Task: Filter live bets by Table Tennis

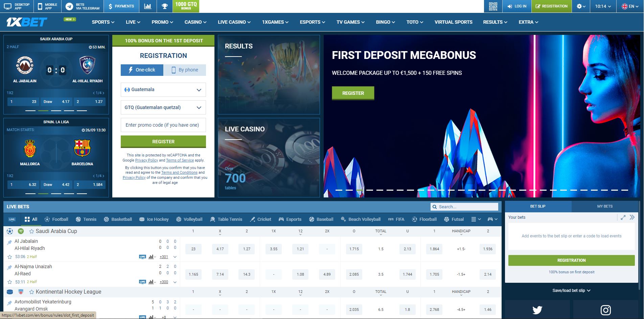Action: point(226,219)
